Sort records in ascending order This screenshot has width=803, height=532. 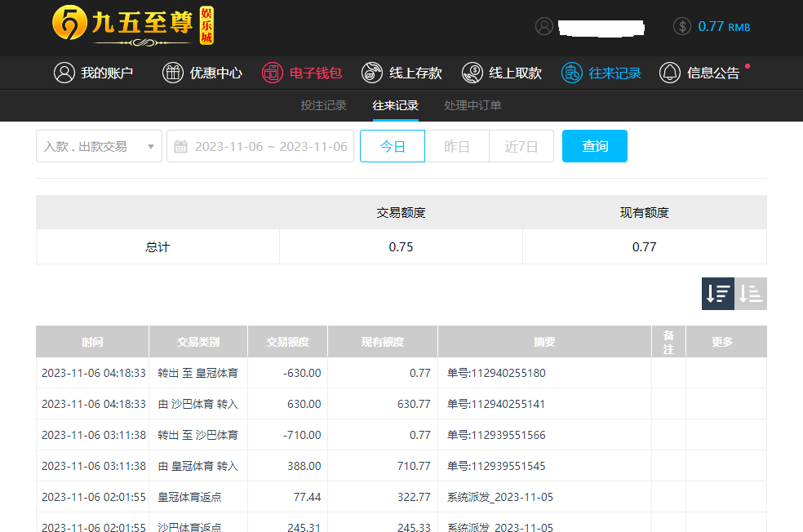(x=751, y=294)
